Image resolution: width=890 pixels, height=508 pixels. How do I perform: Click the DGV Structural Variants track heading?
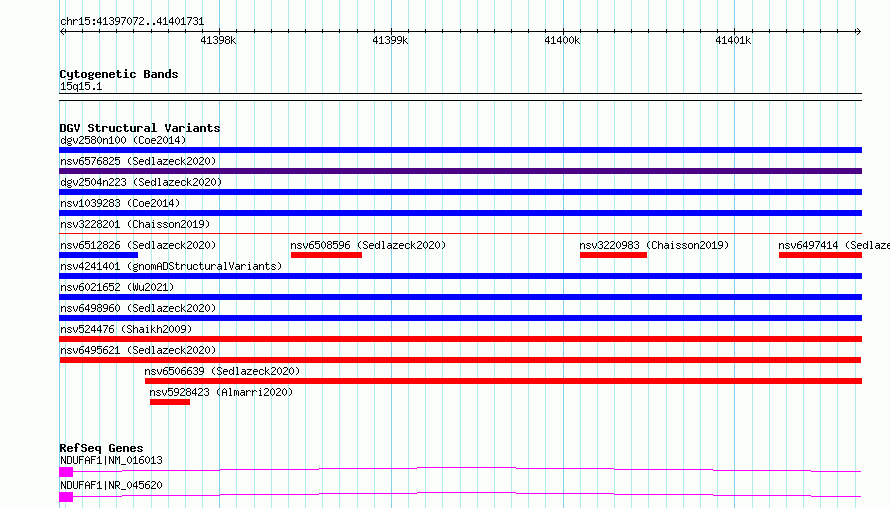[x=140, y=128]
